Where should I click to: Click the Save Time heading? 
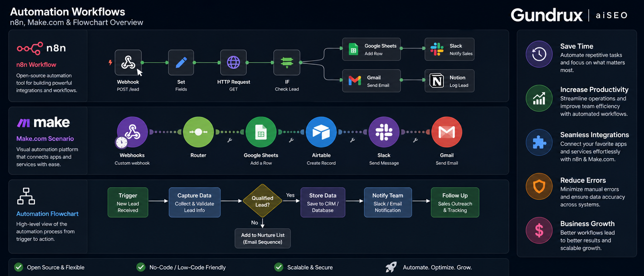577,46
